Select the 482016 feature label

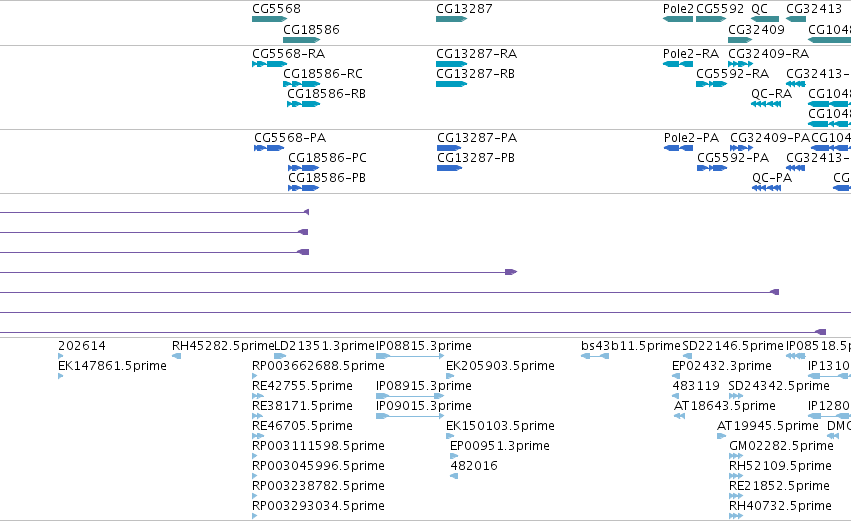(x=474, y=466)
